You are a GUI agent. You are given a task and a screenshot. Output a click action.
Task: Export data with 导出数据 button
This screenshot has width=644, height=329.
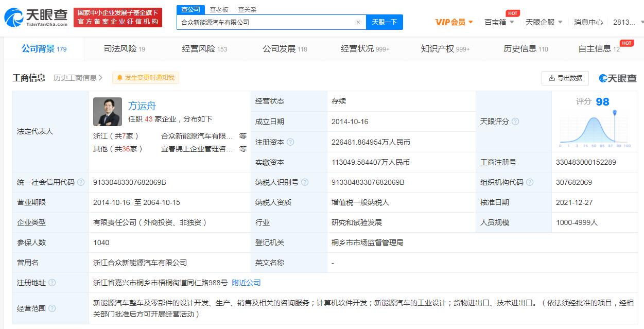(565, 78)
